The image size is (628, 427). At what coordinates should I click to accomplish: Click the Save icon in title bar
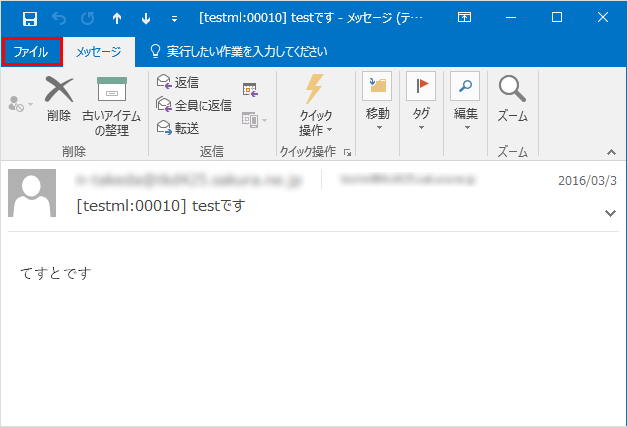[x=31, y=17]
